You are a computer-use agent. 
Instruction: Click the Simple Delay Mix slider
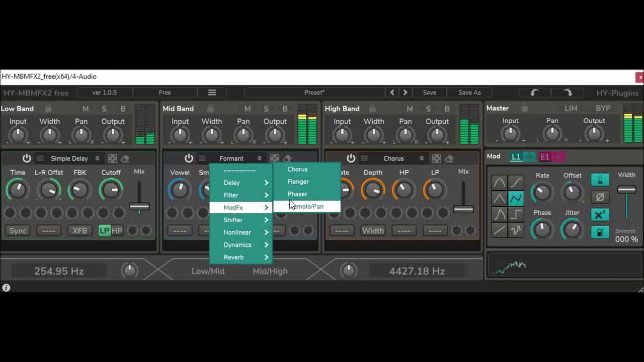click(139, 206)
